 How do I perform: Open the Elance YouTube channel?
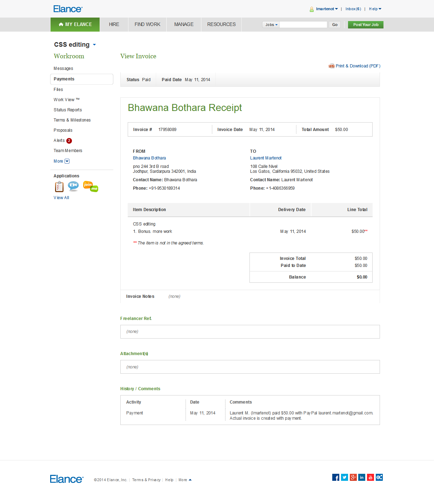pos(370,477)
